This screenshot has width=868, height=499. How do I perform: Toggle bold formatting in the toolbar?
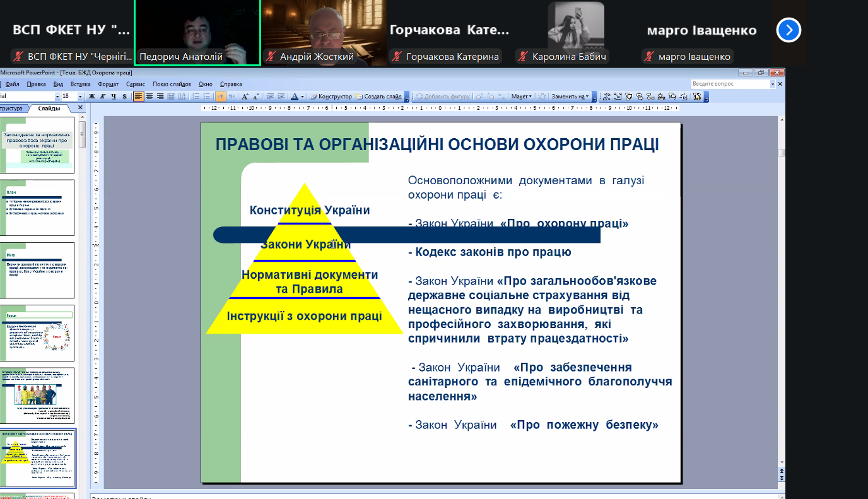(x=91, y=97)
